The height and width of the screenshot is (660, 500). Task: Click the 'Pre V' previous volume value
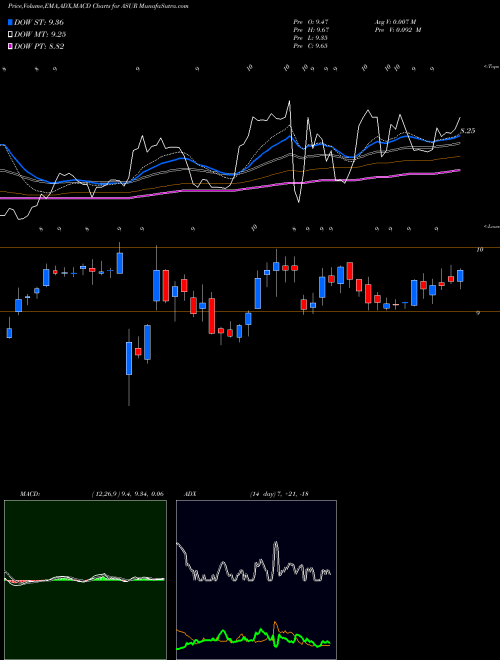click(x=398, y=30)
